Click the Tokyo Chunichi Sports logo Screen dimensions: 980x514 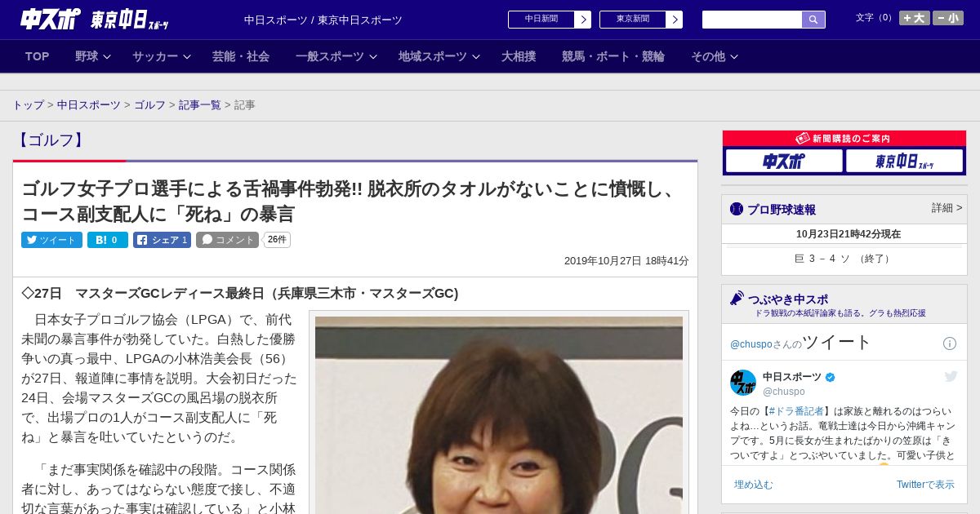[x=130, y=20]
